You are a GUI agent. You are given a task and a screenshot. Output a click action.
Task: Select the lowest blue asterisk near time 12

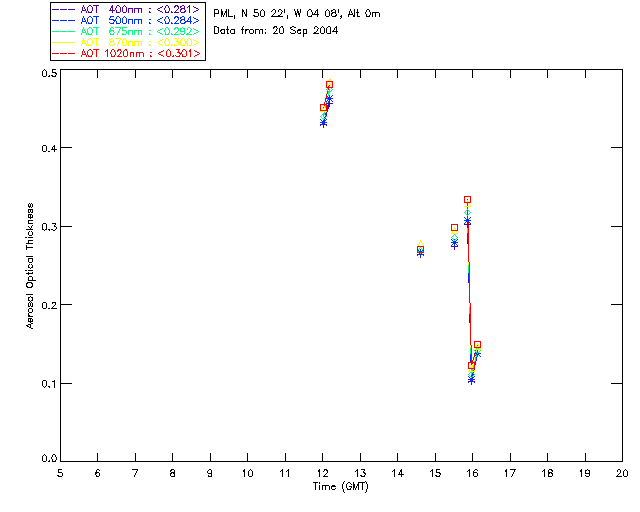tap(323, 122)
